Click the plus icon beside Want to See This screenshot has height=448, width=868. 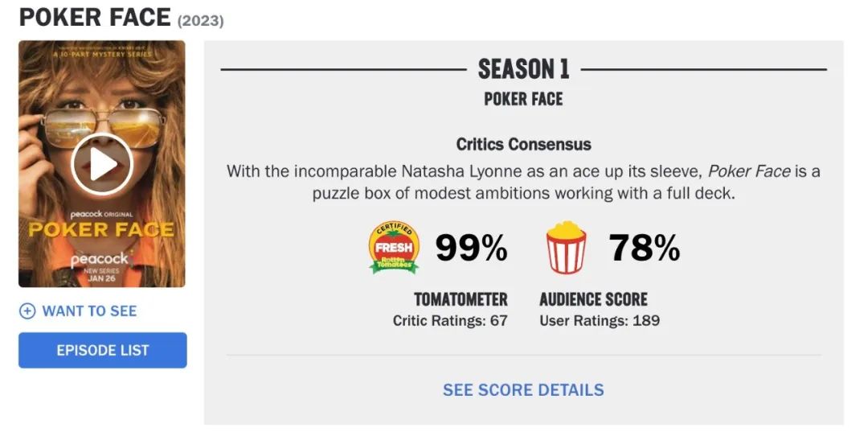pos(27,311)
